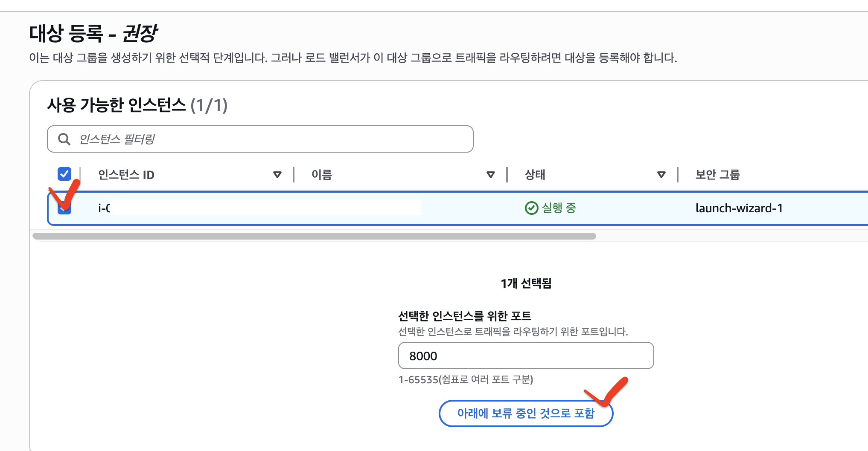The width and height of the screenshot is (868, 451).
Task: Click the horizontal scrollbar under the table
Action: [x=314, y=236]
